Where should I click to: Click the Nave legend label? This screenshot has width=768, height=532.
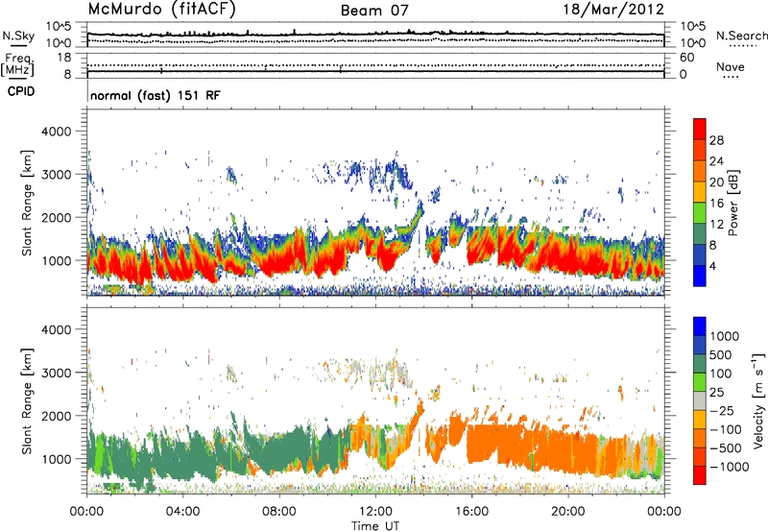click(731, 66)
